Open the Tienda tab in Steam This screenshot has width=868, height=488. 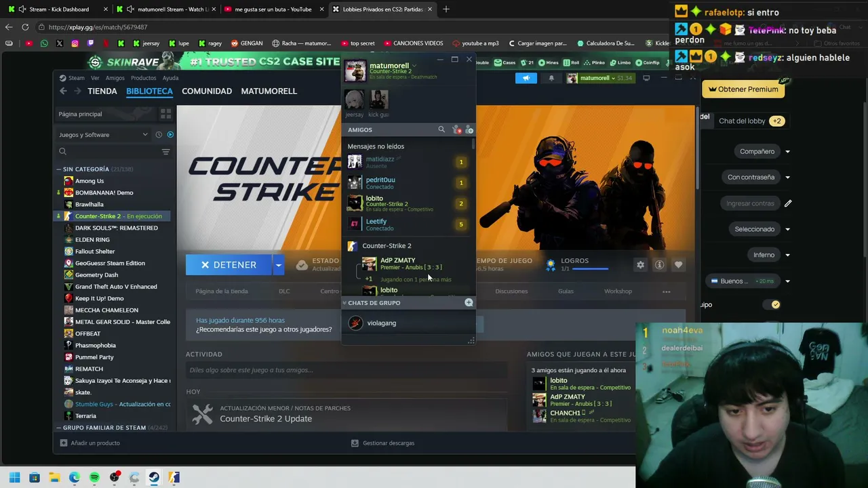point(102,91)
